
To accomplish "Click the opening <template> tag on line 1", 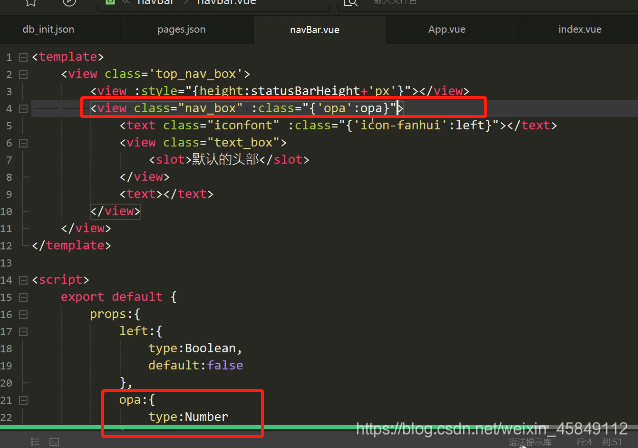I will click(68, 57).
